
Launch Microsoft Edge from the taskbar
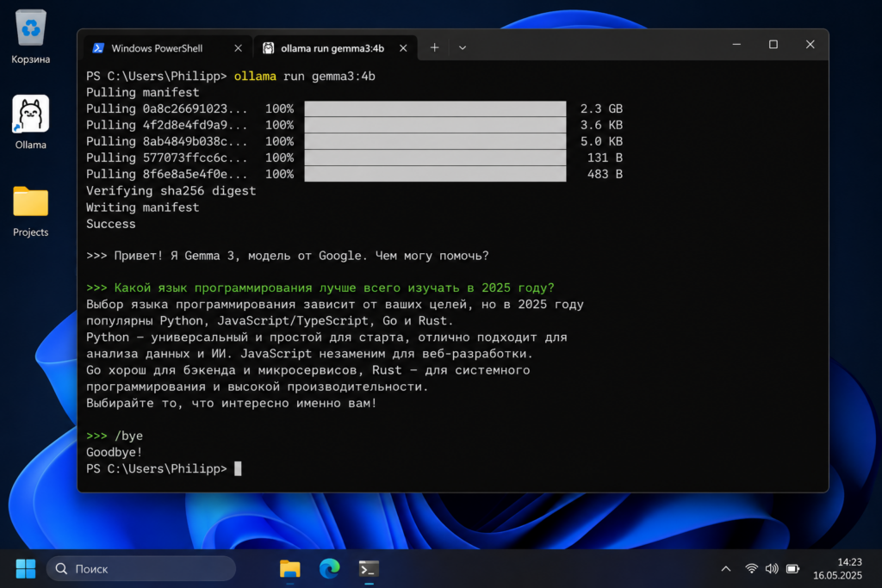(329, 569)
